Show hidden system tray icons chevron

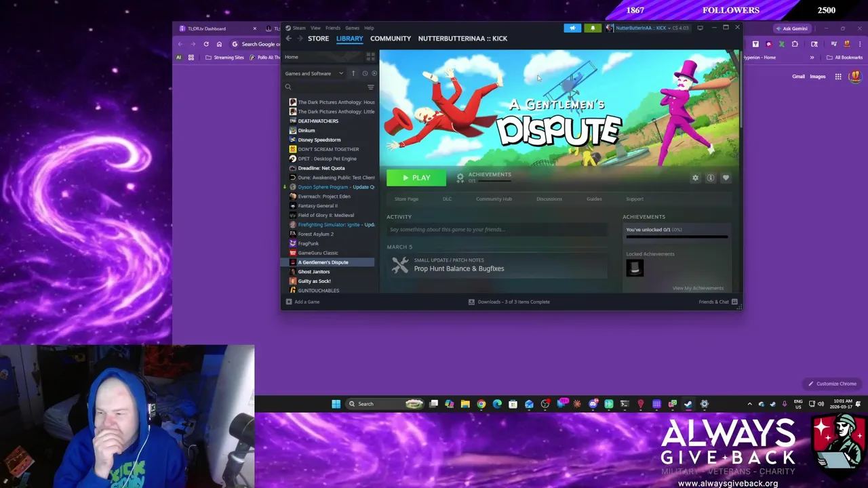coord(749,404)
